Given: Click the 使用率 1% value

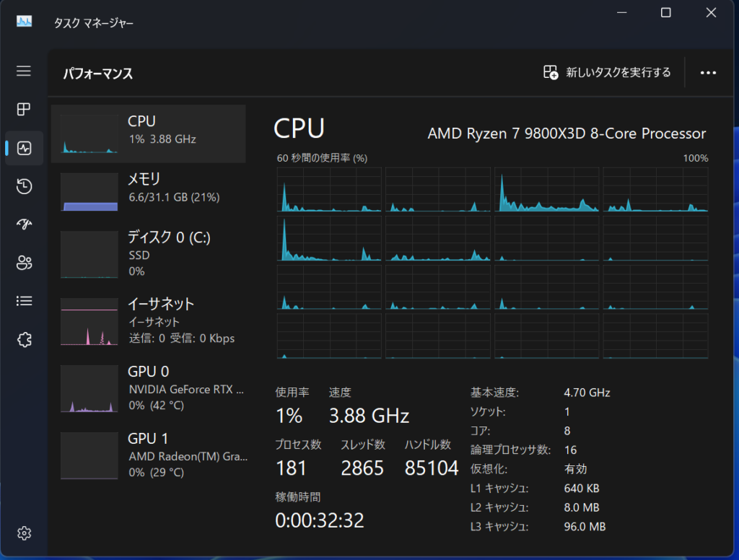Looking at the screenshot, I should click(x=289, y=416).
